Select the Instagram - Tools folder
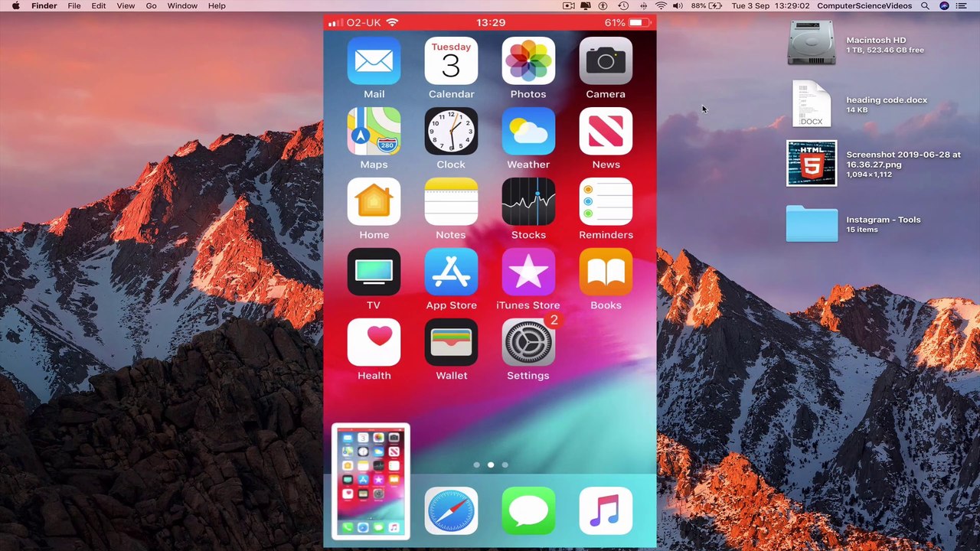Viewport: 980px width, 551px height. click(812, 223)
